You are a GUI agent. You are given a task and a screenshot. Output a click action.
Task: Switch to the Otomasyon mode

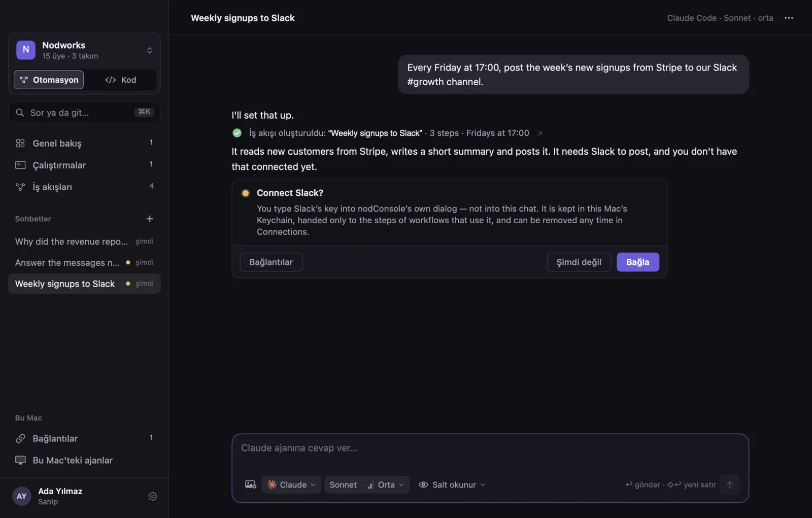[x=49, y=80]
